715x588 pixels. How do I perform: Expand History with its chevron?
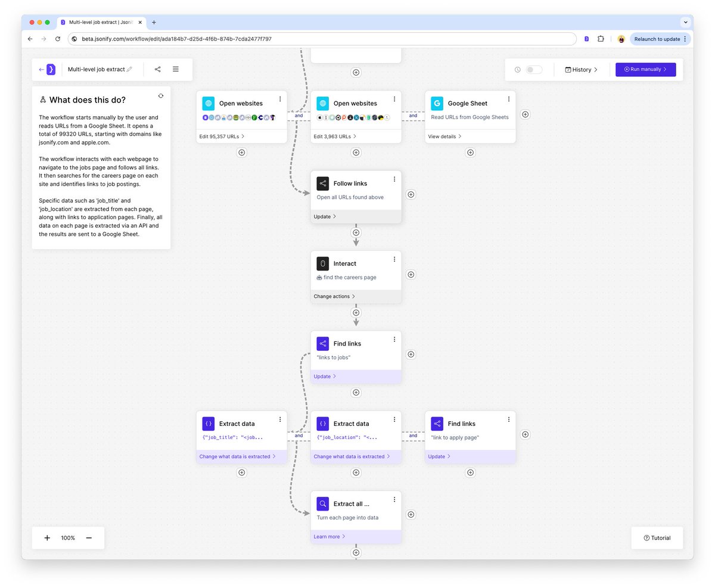[596, 69]
